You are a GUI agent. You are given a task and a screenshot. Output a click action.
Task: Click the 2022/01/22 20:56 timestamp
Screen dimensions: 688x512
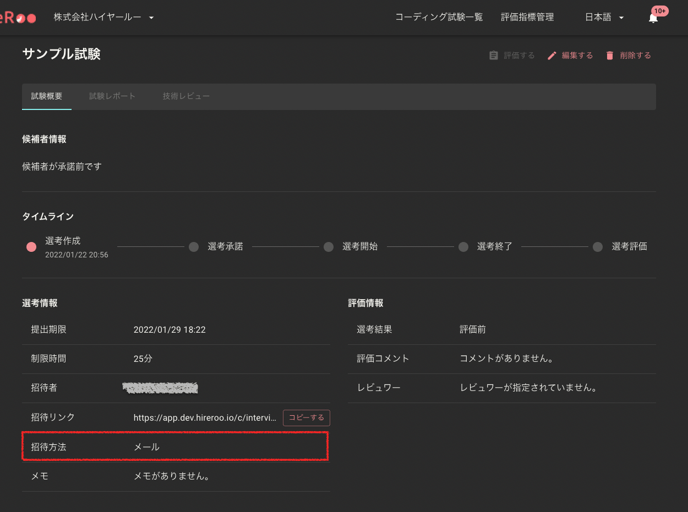click(76, 255)
